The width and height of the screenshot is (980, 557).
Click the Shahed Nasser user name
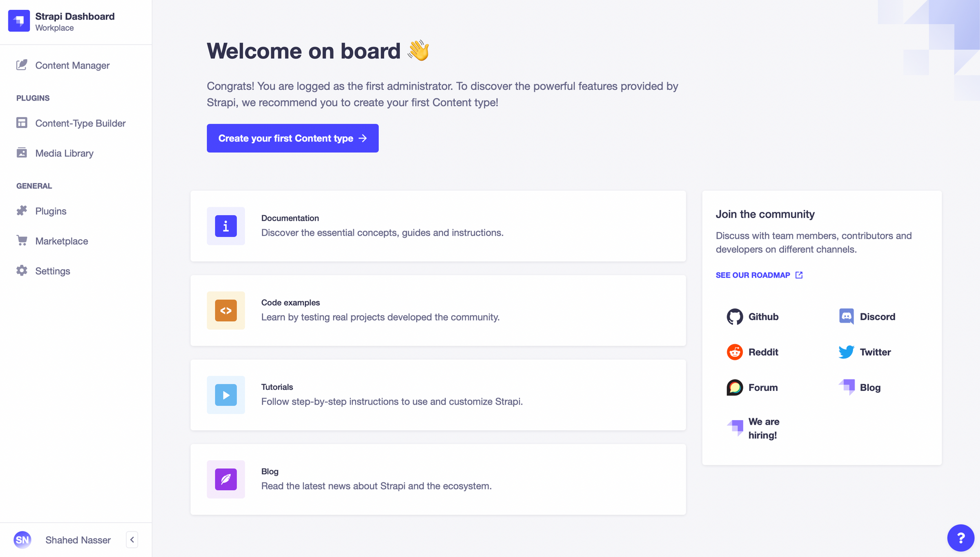(x=78, y=540)
